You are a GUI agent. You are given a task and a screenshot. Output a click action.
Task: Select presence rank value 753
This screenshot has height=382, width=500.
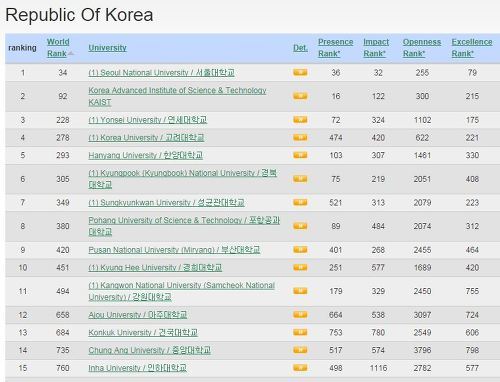[336, 332]
